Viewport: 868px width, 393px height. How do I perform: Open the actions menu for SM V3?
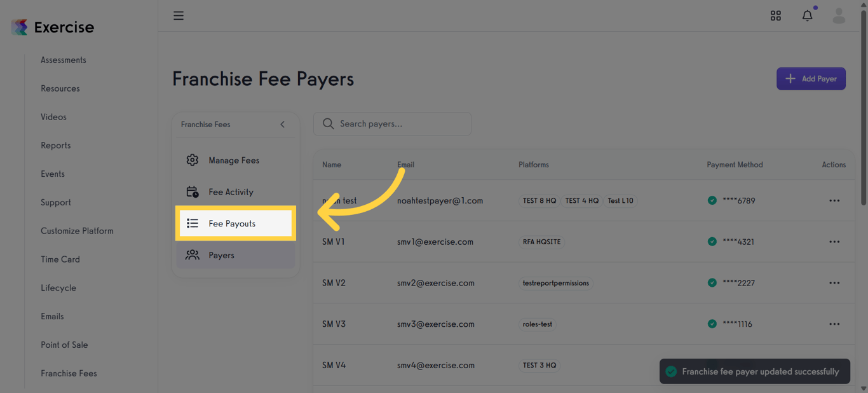834,324
